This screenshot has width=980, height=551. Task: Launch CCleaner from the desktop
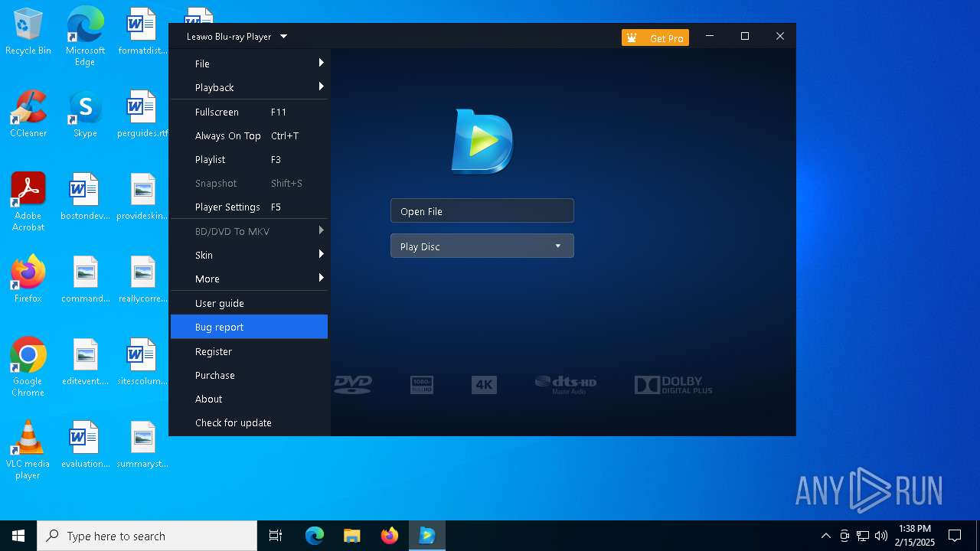click(x=28, y=114)
